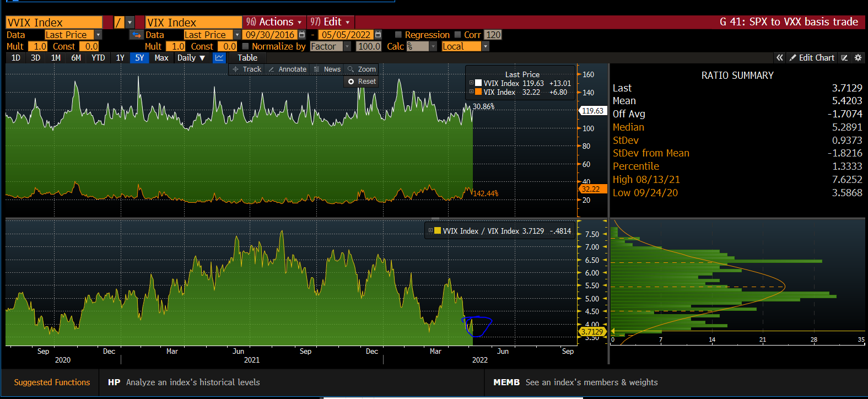Toggle the Corr checkbox

(x=457, y=35)
